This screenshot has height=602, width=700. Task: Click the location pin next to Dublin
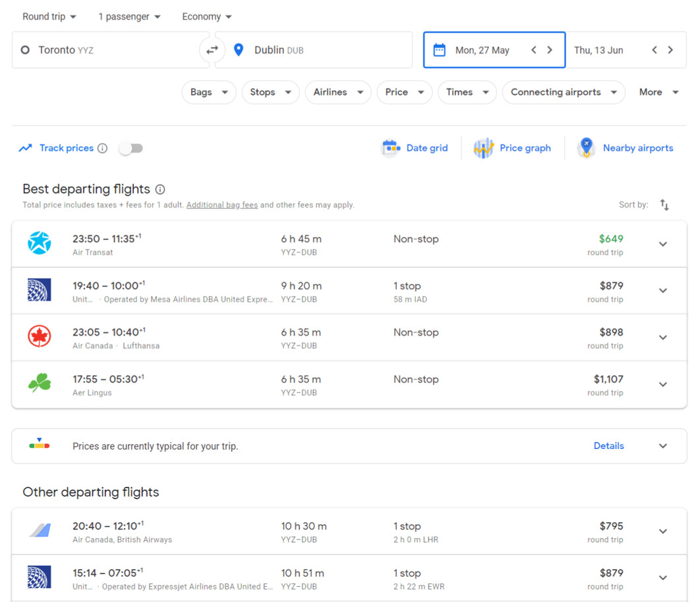pos(238,49)
